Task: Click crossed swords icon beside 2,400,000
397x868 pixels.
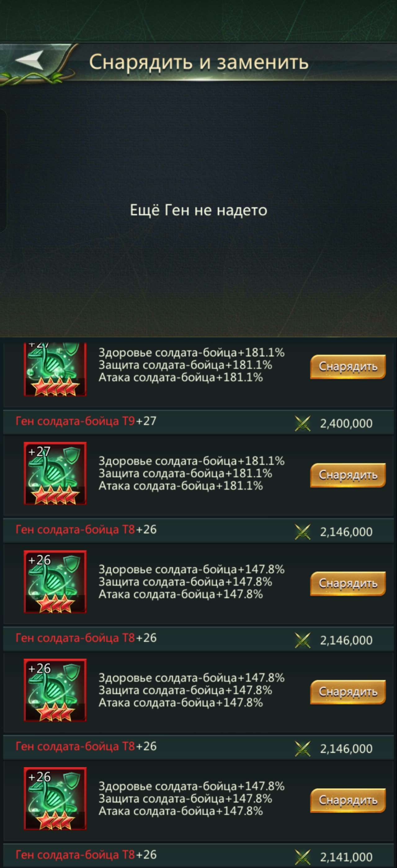Action: (302, 423)
